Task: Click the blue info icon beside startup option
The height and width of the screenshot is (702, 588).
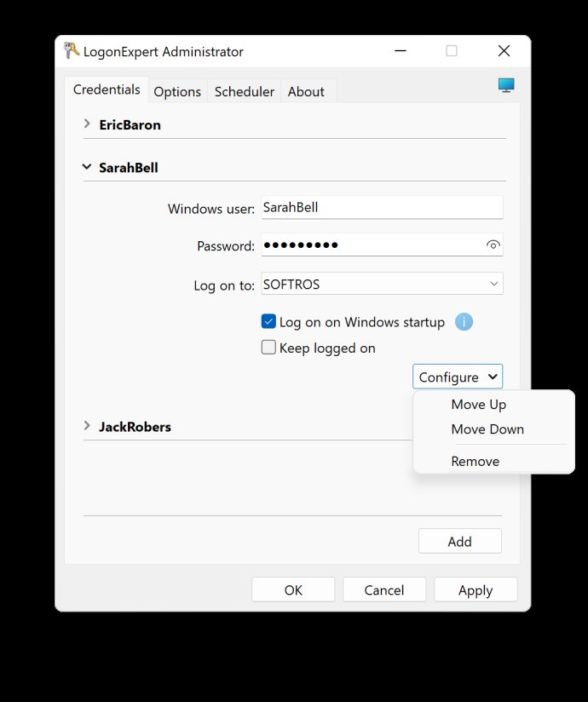Action: tap(464, 322)
